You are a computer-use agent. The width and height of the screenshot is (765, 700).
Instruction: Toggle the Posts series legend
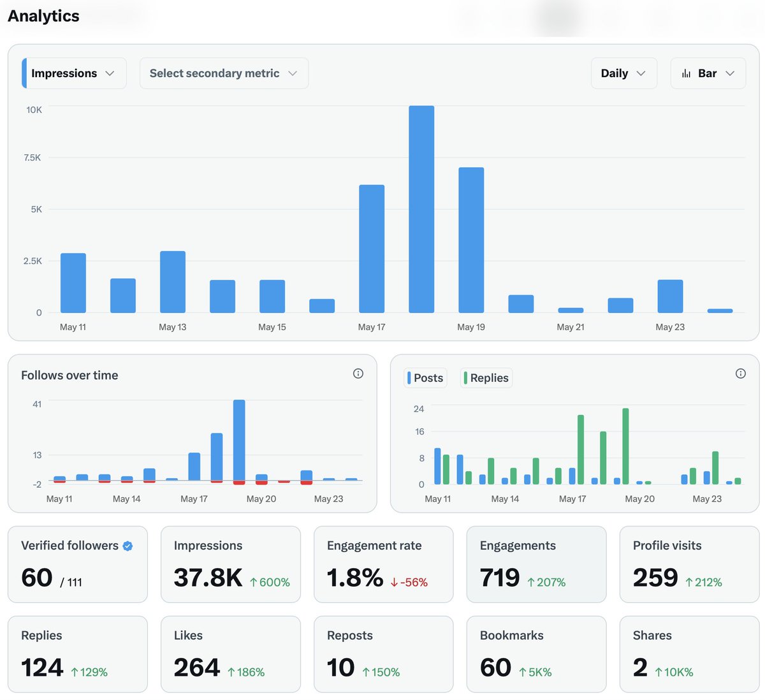point(425,378)
